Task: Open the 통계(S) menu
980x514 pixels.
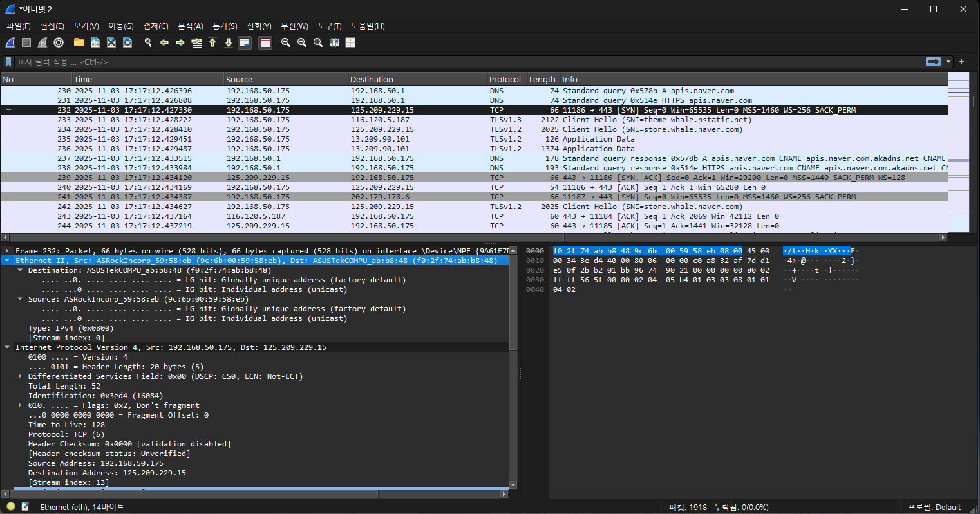Action: coord(225,26)
